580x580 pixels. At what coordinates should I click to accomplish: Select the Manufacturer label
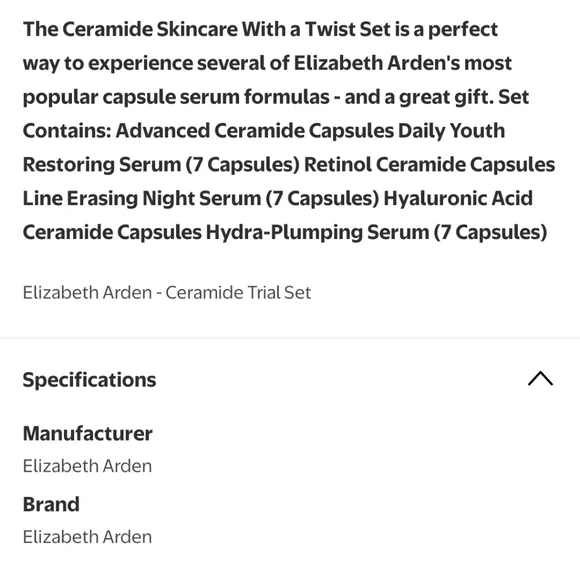point(88,433)
